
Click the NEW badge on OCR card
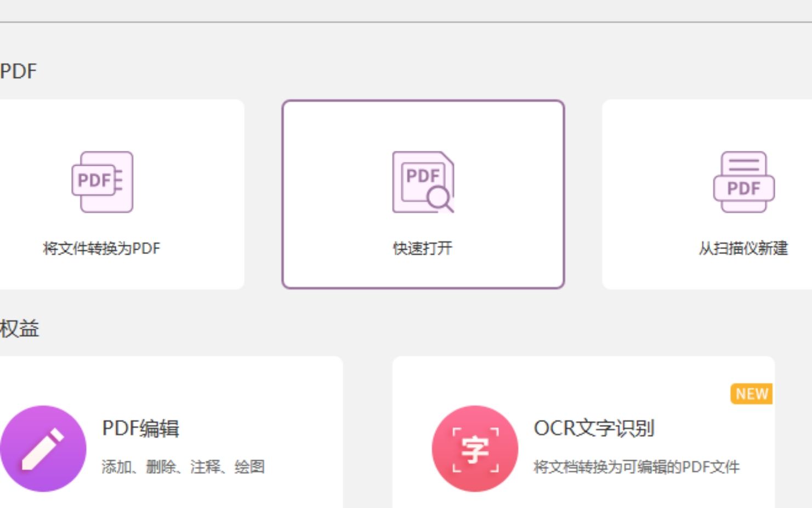pyautogui.click(x=752, y=393)
